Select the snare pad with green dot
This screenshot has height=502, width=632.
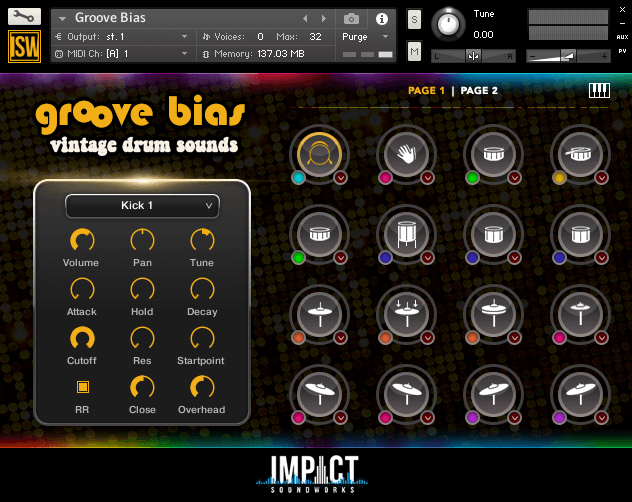click(493, 154)
